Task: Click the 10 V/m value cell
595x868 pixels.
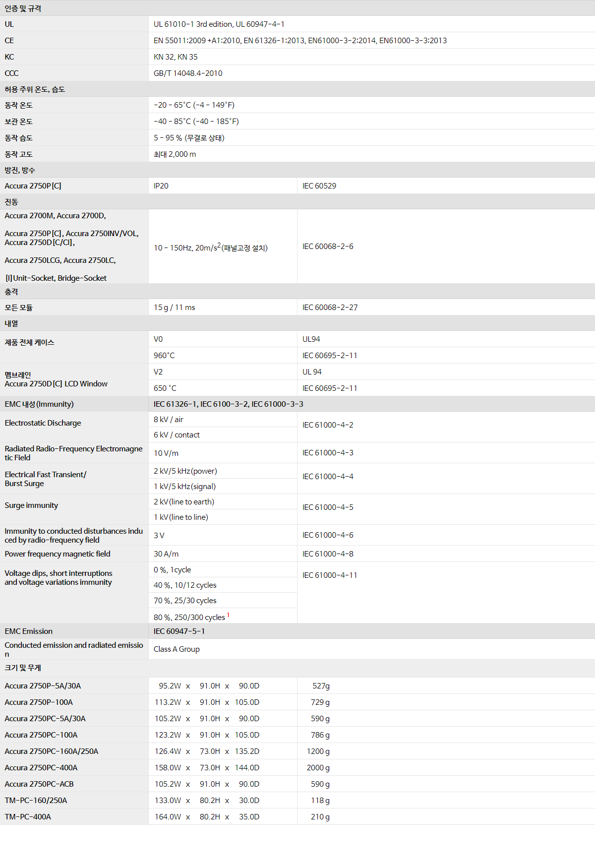Action: 166,453
